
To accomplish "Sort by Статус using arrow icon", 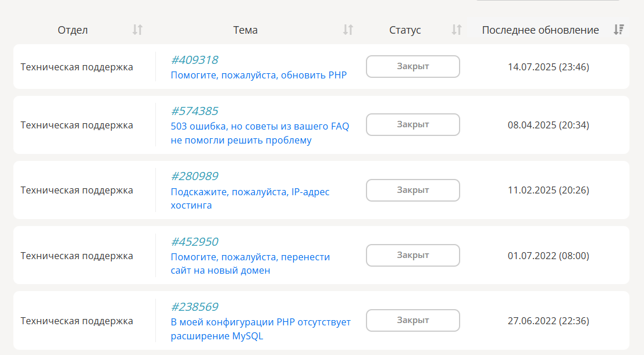I will (x=457, y=30).
